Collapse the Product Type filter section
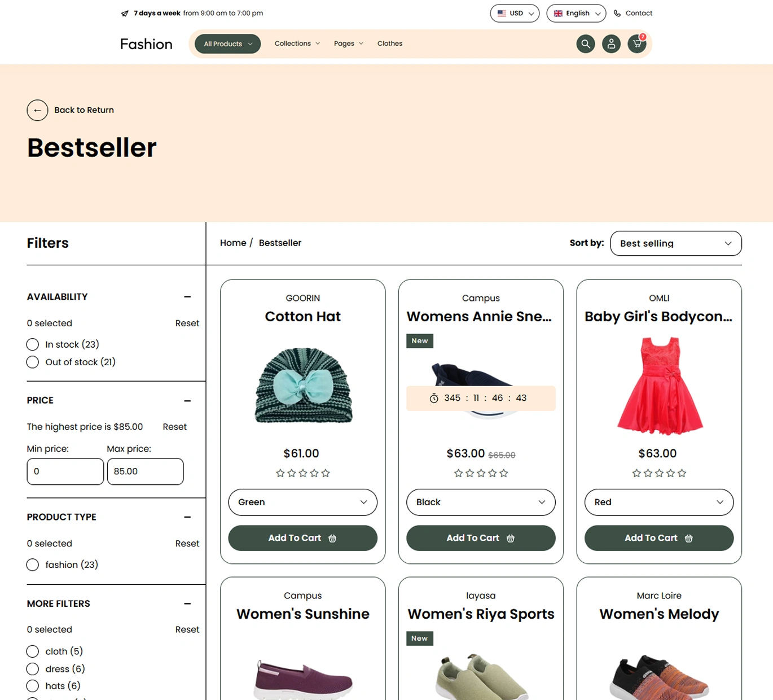The width and height of the screenshot is (773, 700). click(x=187, y=517)
